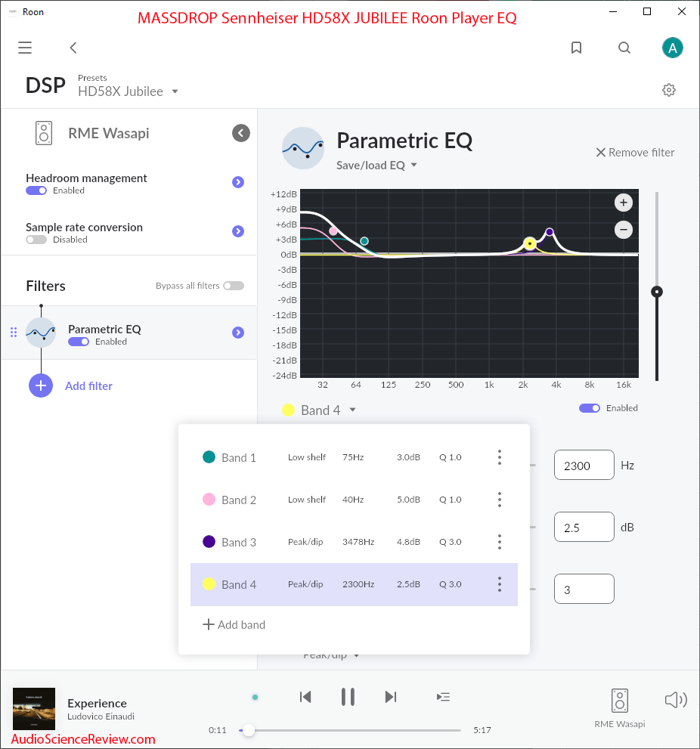Click the Experience track title
This screenshot has height=749, width=700.
pyautogui.click(x=97, y=703)
